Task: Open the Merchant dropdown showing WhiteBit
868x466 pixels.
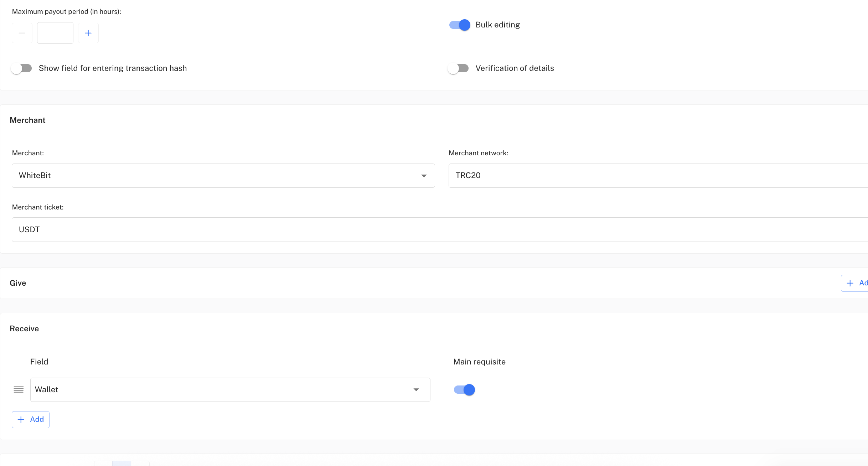Action: pos(214,176)
